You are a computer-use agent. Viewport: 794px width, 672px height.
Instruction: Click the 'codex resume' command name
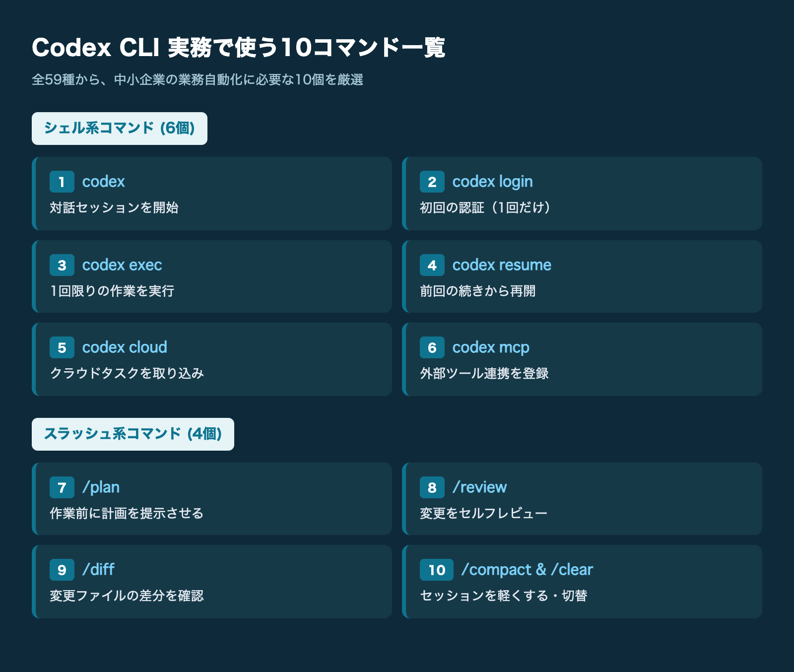(502, 265)
